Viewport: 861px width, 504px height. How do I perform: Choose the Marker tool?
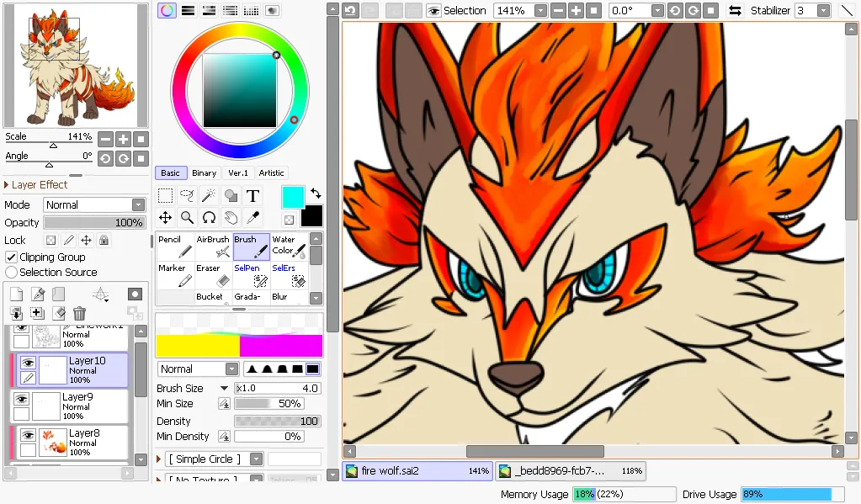click(175, 275)
